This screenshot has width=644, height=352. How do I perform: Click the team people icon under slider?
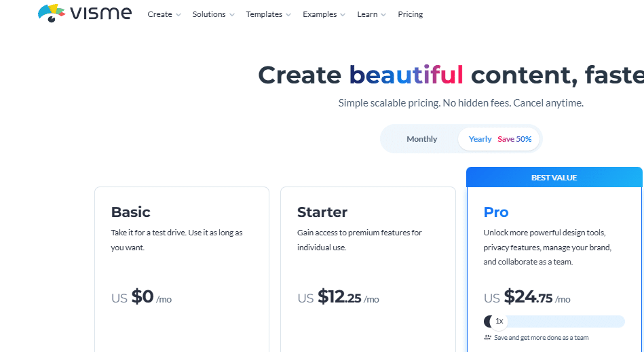click(x=487, y=338)
